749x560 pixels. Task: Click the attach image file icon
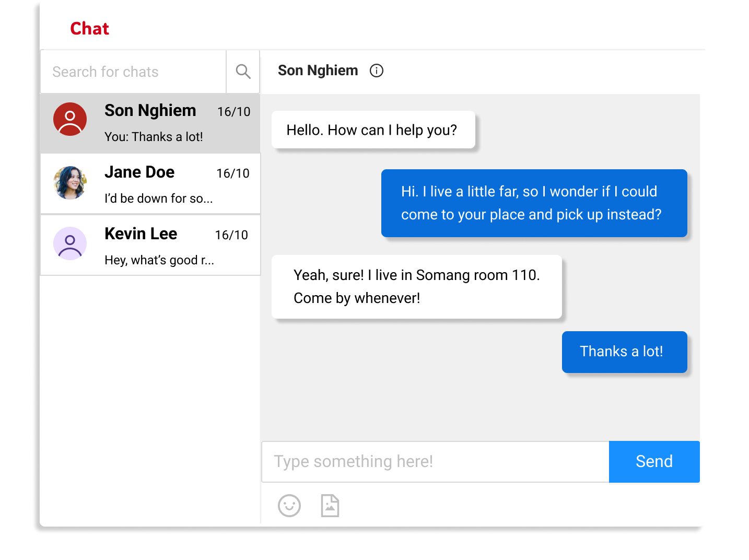click(x=330, y=506)
